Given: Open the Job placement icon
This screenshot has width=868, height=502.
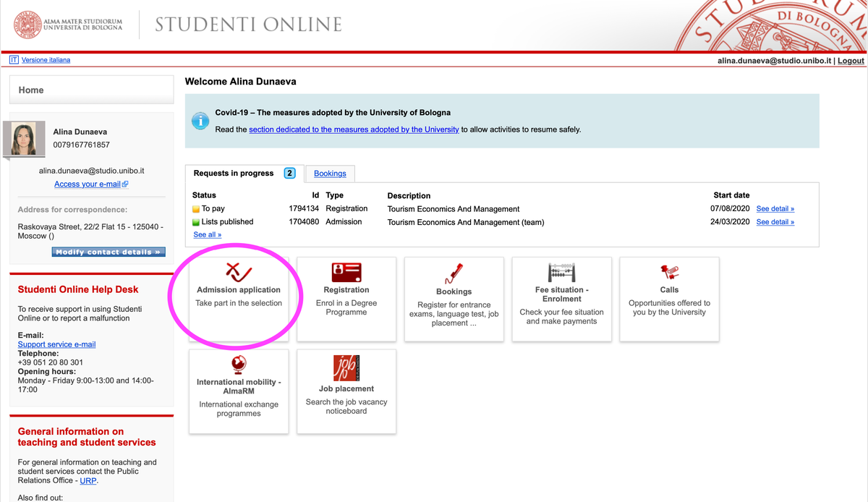Looking at the screenshot, I should pyautogui.click(x=346, y=367).
